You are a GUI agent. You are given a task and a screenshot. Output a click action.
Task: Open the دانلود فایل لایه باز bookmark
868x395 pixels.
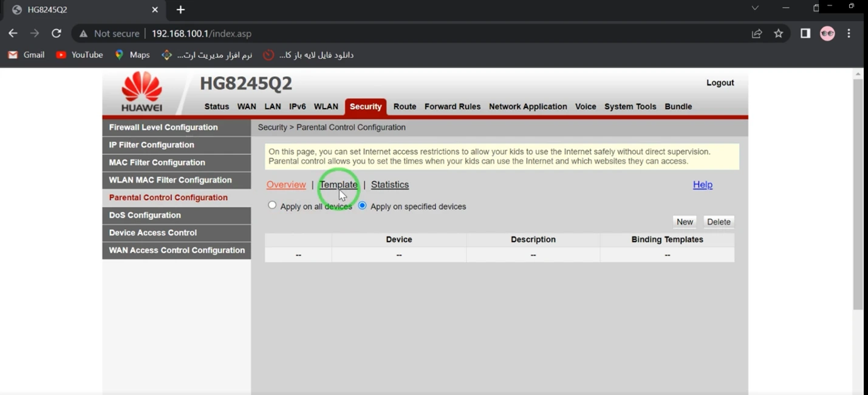click(x=309, y=55)
